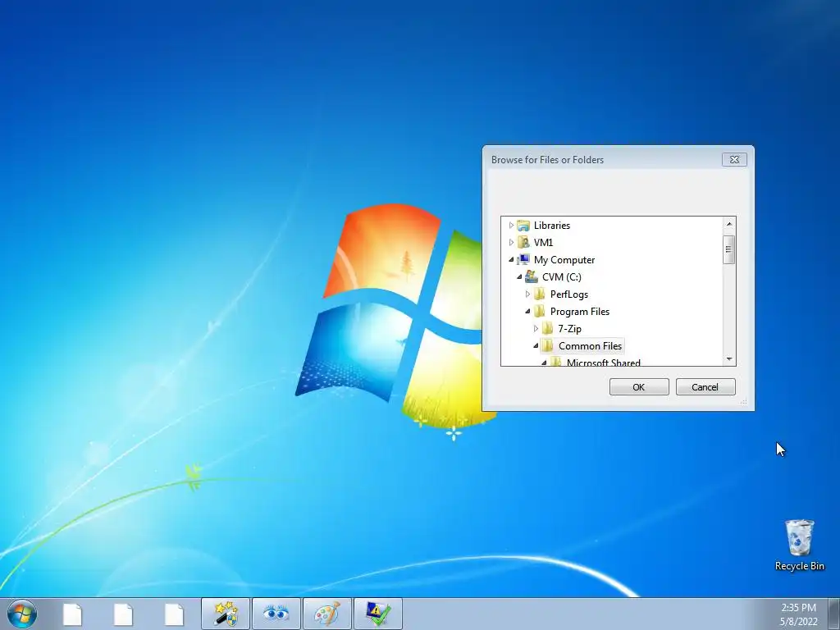Open the paint palette taskbar app
The width and height of the screenshot is (840, 630).
(x=327, y=614)
